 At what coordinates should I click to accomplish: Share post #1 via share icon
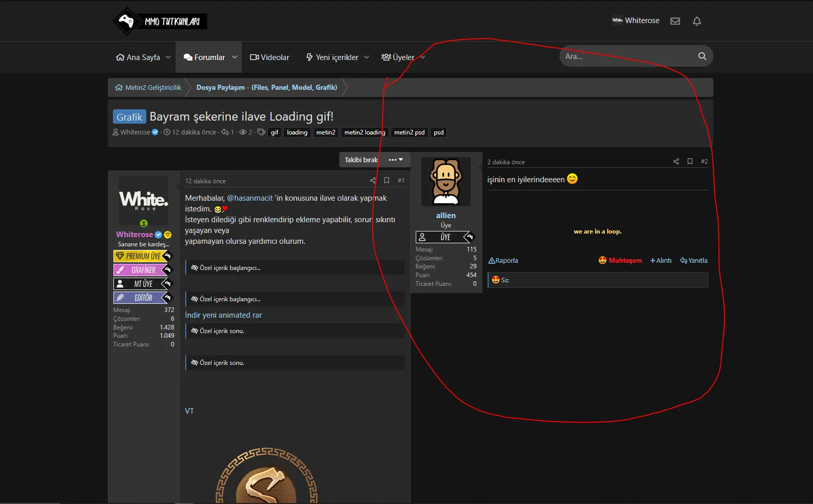(373, 181)
